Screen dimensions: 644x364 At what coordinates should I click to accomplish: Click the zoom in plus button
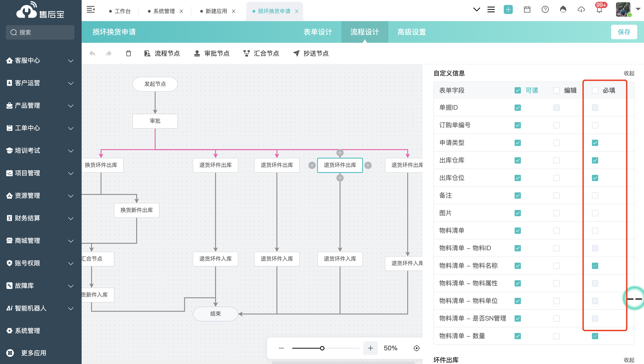[370, 348]
